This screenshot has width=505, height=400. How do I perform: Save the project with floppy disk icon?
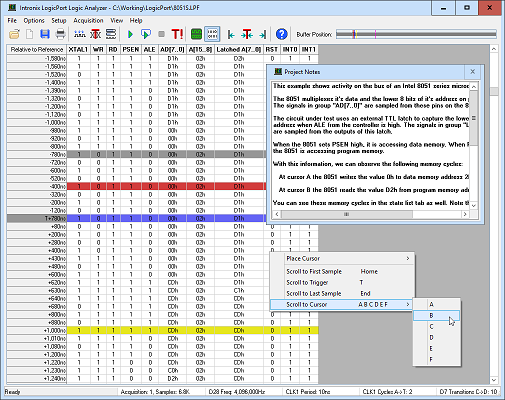[x=45, y=34]
